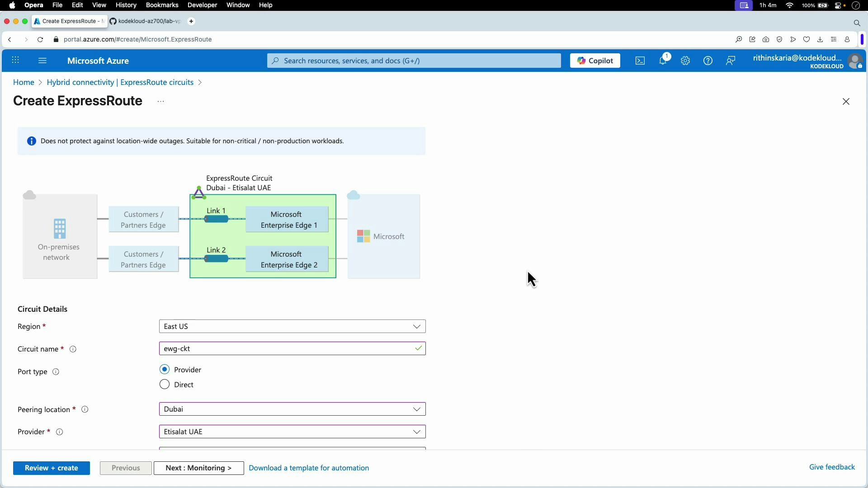Switch to the kodekloud-az700 browser tab
This screenshot has width=868, height=488.
click(145, 21)
